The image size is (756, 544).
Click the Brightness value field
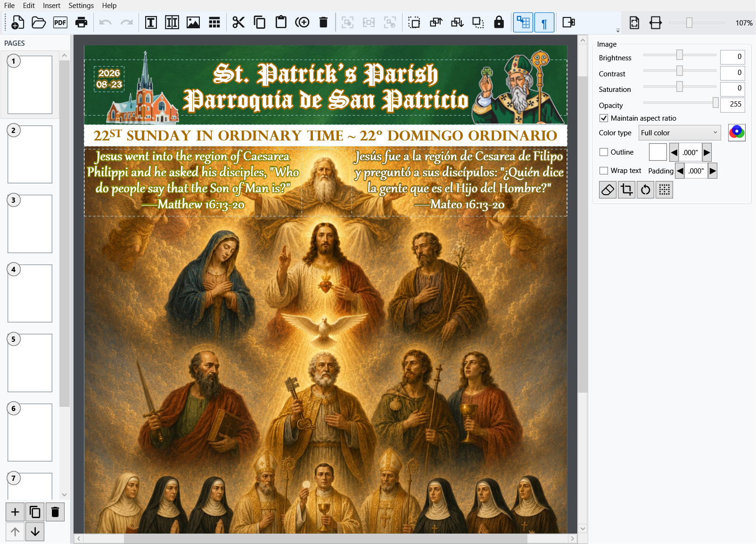pyautogui.click(x=732, y=57)
